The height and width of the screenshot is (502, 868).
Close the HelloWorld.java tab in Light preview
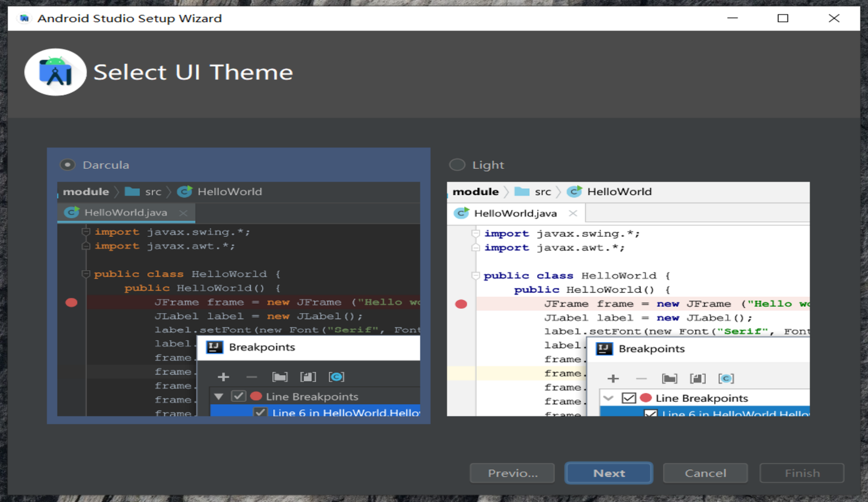pyautogui.click(x=573, y=213)
